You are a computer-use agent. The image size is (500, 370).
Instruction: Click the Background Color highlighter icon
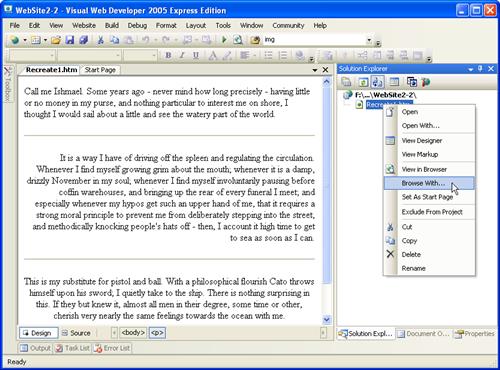tap(227, 55)
